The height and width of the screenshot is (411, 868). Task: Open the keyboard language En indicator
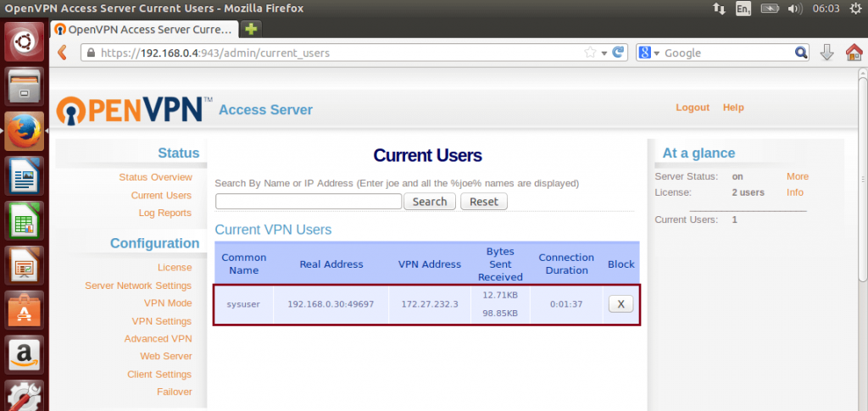tap(743, 8)
